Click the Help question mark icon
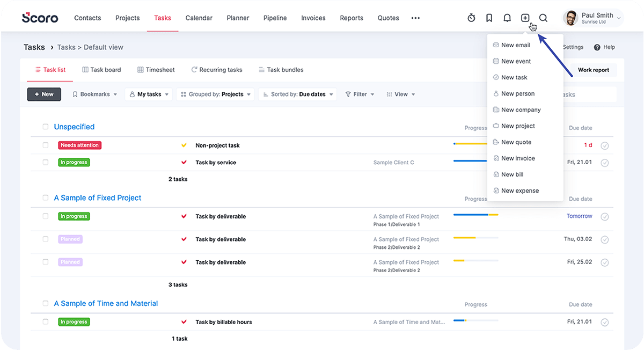 pos(597,47)
